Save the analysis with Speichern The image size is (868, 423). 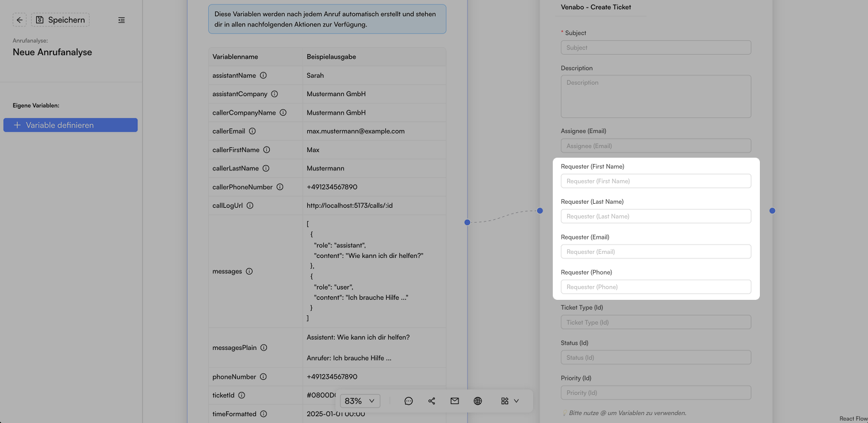click(x=60, y=20)
